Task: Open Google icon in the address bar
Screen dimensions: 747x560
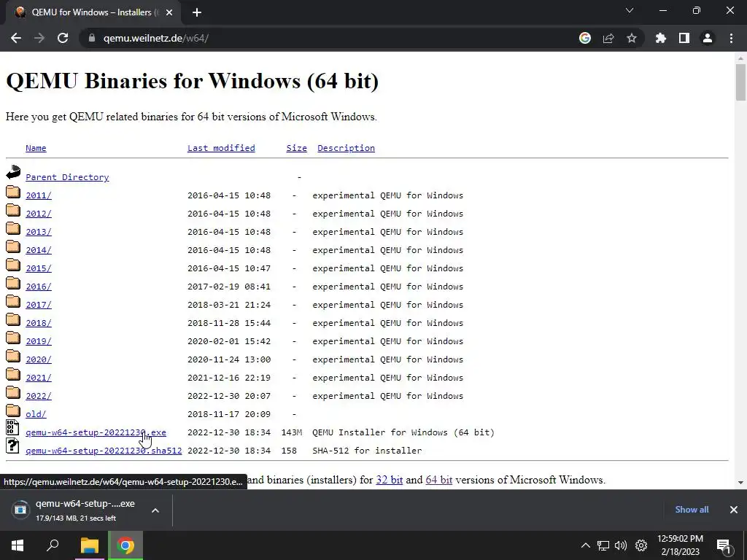Action: click(585, 38)
